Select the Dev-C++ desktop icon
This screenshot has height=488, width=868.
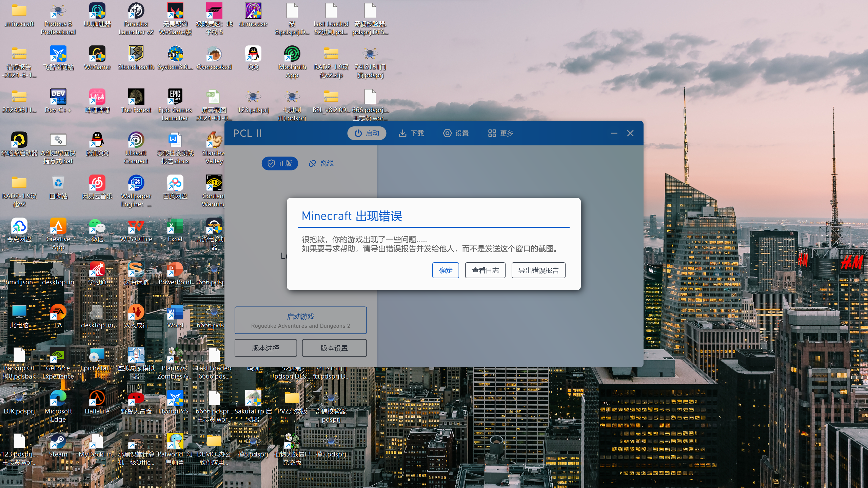(58, 101)
